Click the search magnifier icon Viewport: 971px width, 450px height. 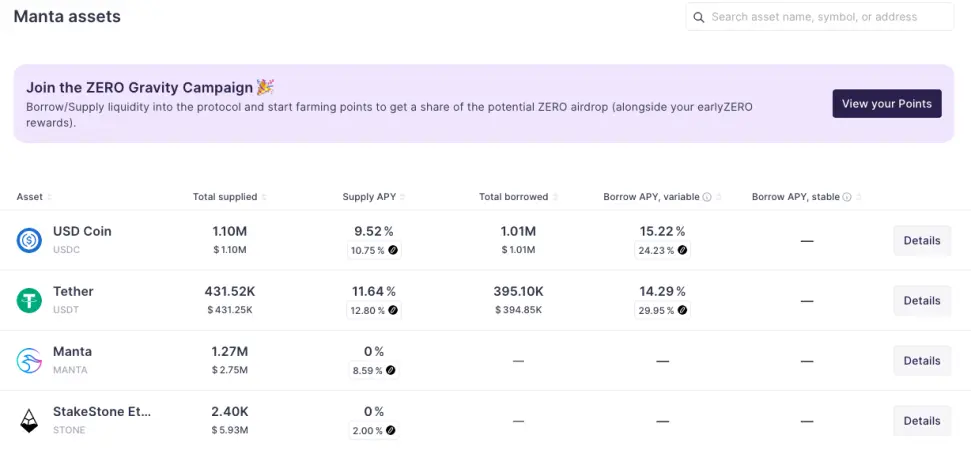tap(699, 17)
